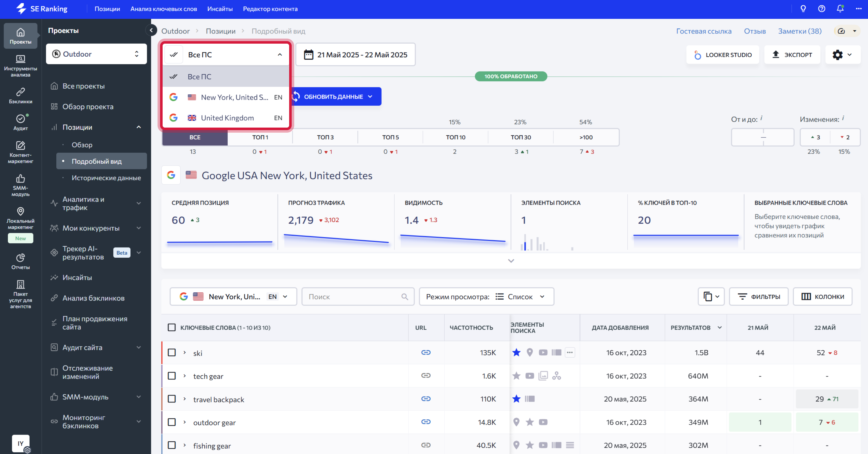Sort by РЕЗУЛЬТАТОВ column header
This screenshot has width=868, height=454.
click(696, 327)
